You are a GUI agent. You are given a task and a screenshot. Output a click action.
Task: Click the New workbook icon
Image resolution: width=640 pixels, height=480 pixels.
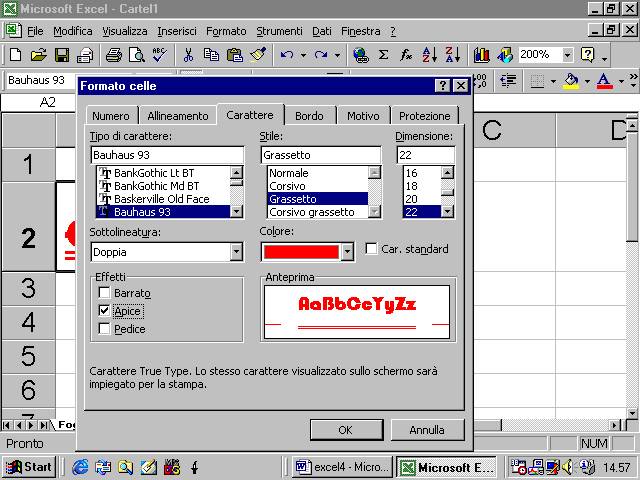pos(16,55)
